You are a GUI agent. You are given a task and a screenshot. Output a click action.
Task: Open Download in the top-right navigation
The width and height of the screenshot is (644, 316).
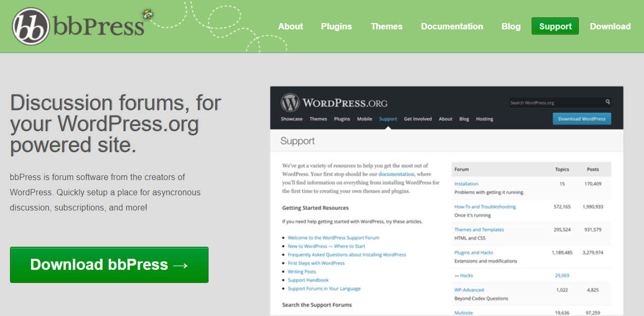pyautogui.click(x=610, y=26)
